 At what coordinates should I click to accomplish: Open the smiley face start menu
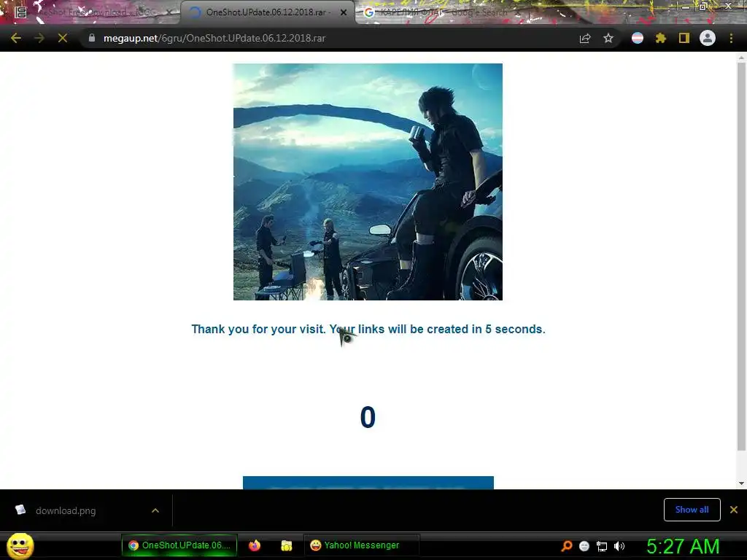[20, 545]
